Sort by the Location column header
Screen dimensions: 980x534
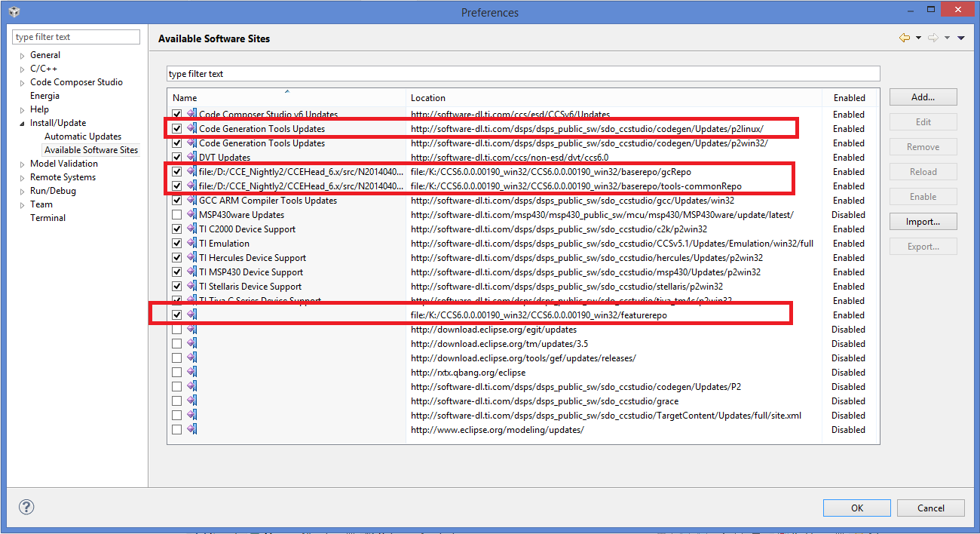point(614,97)
